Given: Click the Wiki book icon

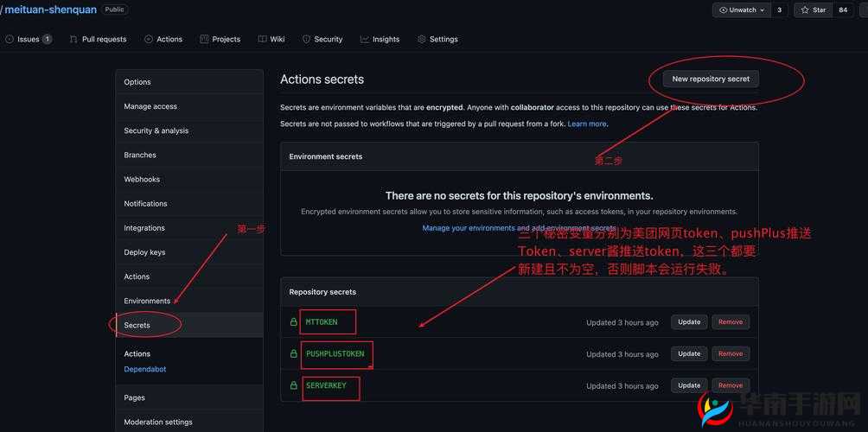Looking at the screenshot, I should click(x=262, y=39).
